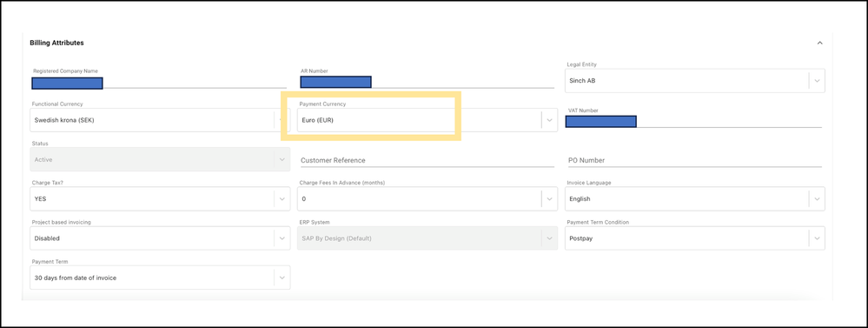
Task: Open the Payment Term Condition dropdown
Action: pyautogui.click(x=695, y=238)
